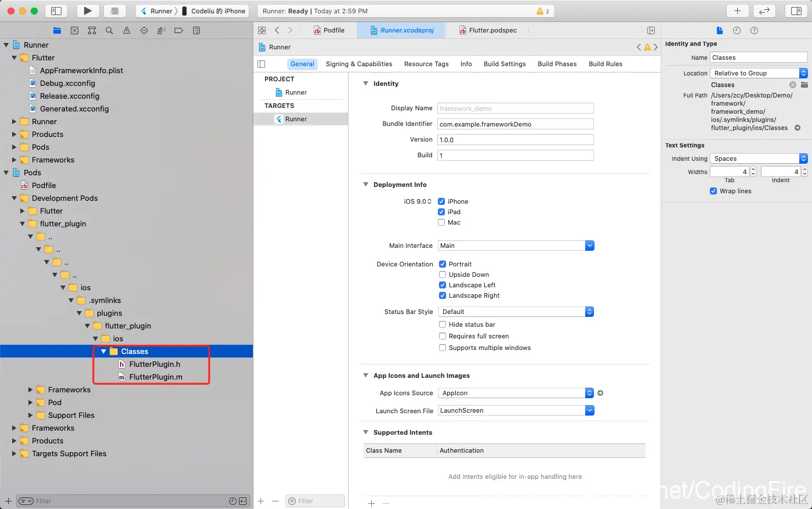This screenshot has width=812, height=509.
Task: Toggle the inspectors panel button
Action: [796, 10]
